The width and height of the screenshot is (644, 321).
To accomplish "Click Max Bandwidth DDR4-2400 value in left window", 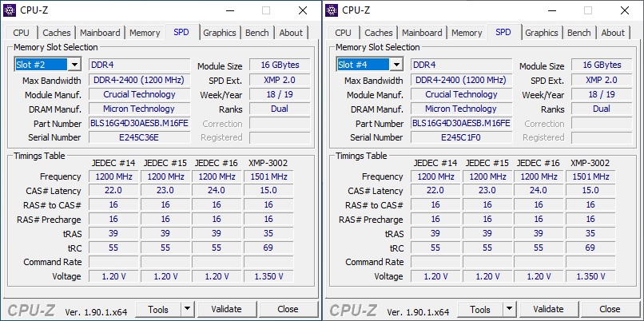I will tap(140, 80).
